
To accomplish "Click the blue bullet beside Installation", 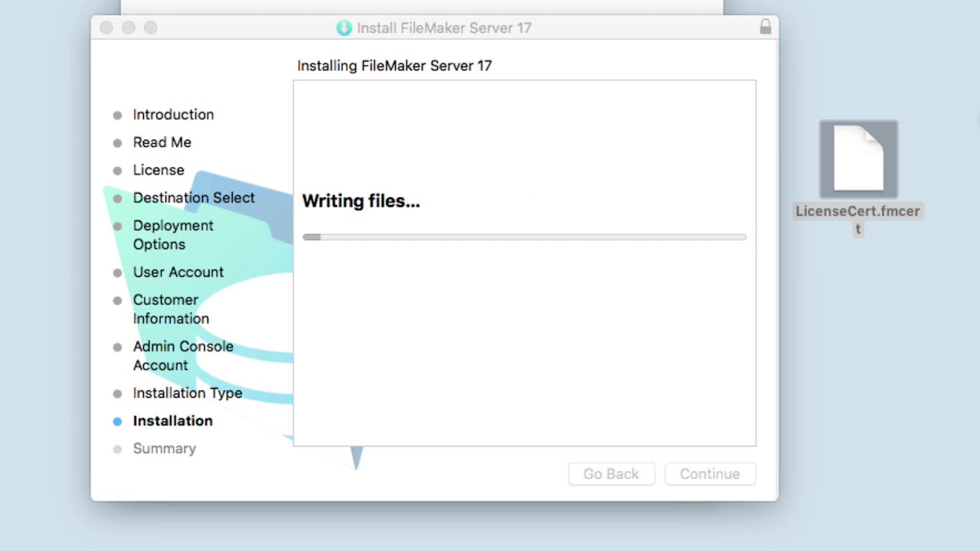I will coord(117,422).
